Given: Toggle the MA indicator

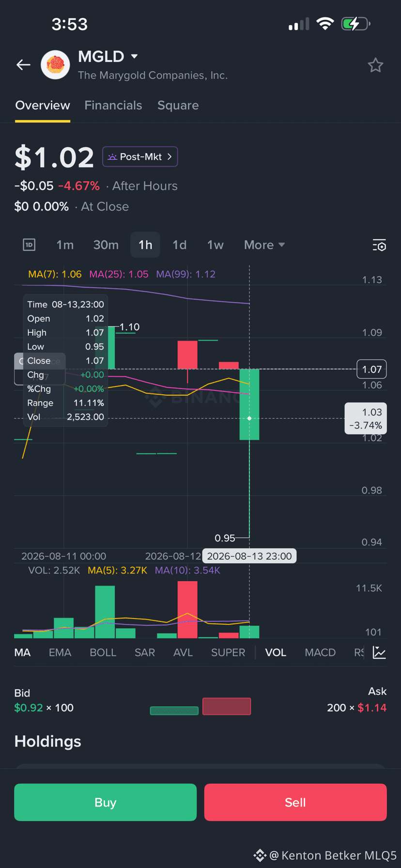Looking at the screenshot, I should [x=23, y=652].
